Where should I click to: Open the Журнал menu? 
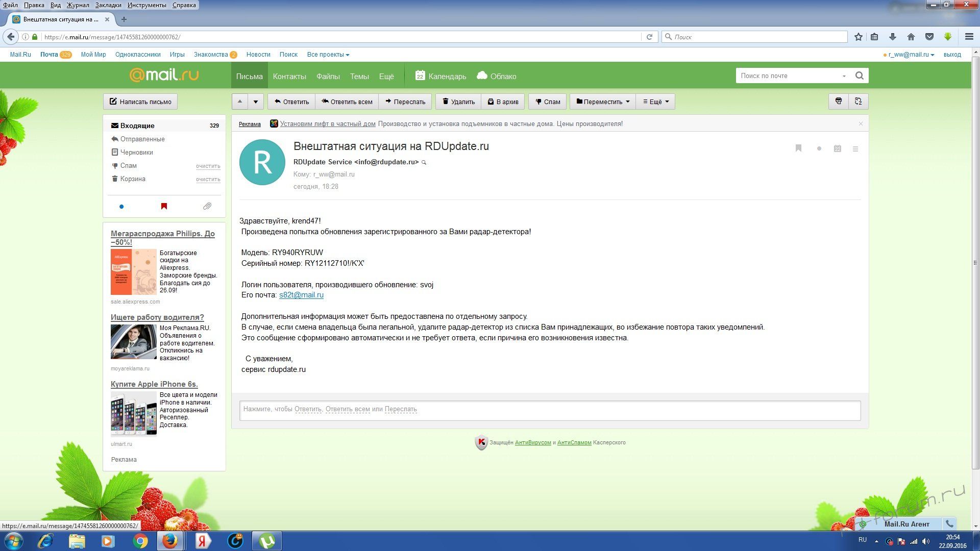click(78, 5)
